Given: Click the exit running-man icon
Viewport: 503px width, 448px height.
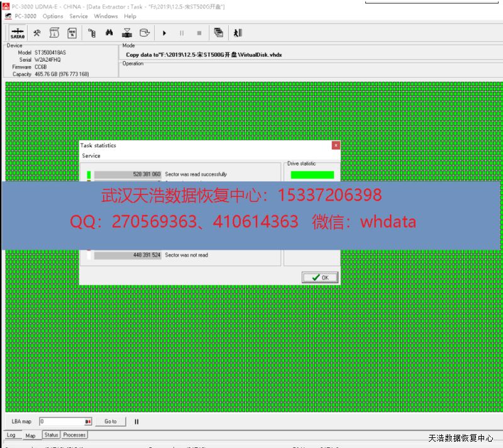Looking at the screenshot, I should pyautogui.click(x=237, y=33).
